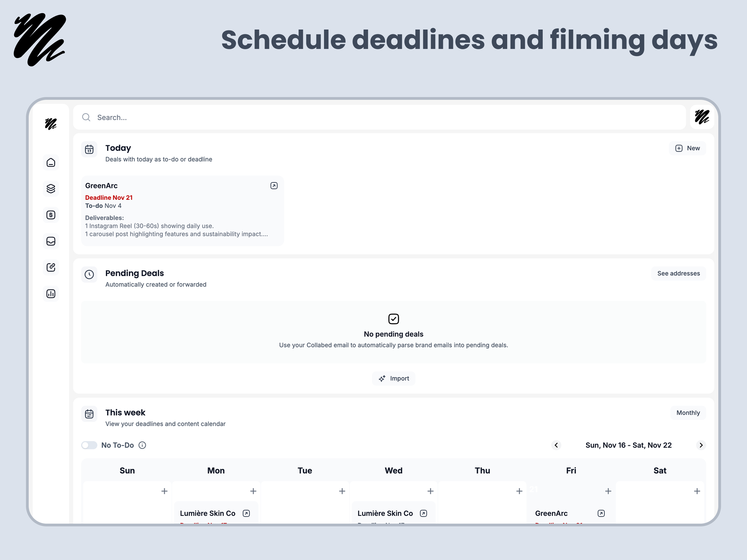Viewport: 747px width, 560px height.
Task: Add an item on Tuesday
Action: [x=342, y=491]
